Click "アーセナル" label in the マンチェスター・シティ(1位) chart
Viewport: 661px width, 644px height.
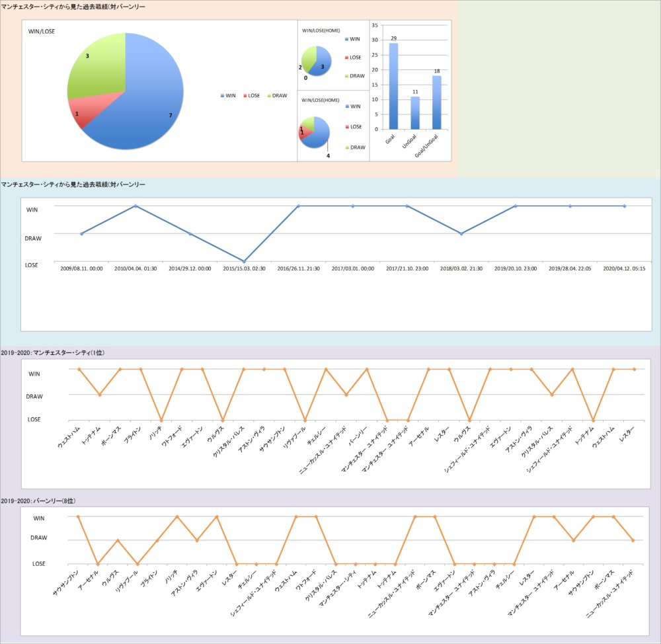pyautogui.click(x=419, y=436)
